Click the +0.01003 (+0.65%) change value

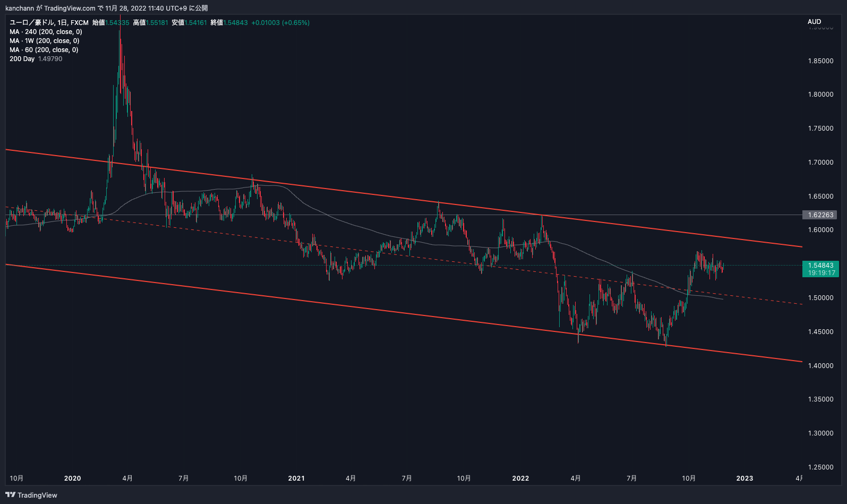click(x=280, y=23)
